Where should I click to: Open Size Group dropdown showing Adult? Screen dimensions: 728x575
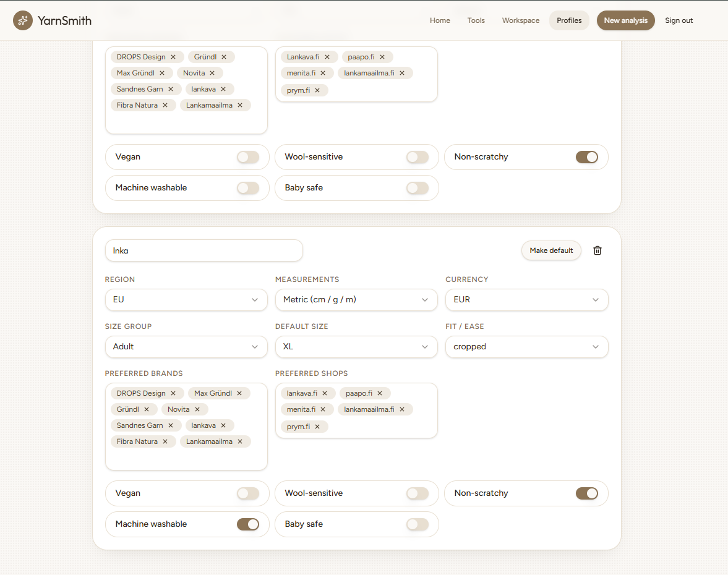[x=186, y=347]
